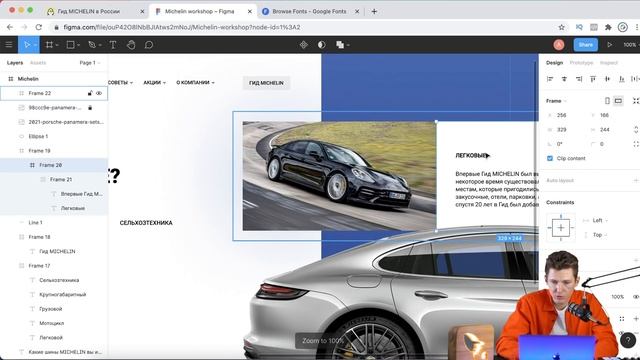Switch to the Inspect tab
This screenshot has height=360, width=640.
point(609,63)
